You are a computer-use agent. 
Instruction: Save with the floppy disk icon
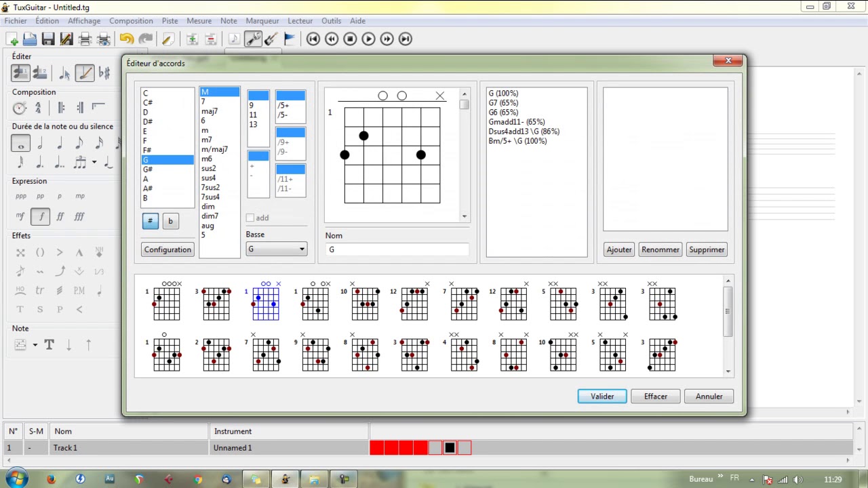[x=48, y=39]
